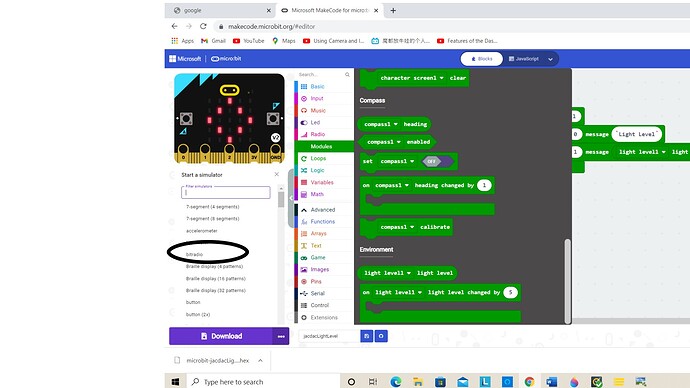Viewport: 690px width, 388px height.
Task: Click the search magnifier in toolbox
Action: pyautogui.click(x=347, y=75)
